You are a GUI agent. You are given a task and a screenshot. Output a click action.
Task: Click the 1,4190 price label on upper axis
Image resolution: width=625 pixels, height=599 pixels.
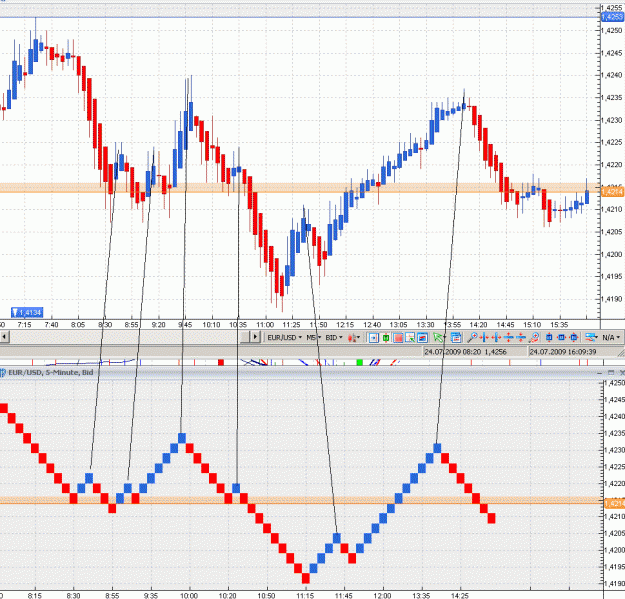click(x=613, y=299)
